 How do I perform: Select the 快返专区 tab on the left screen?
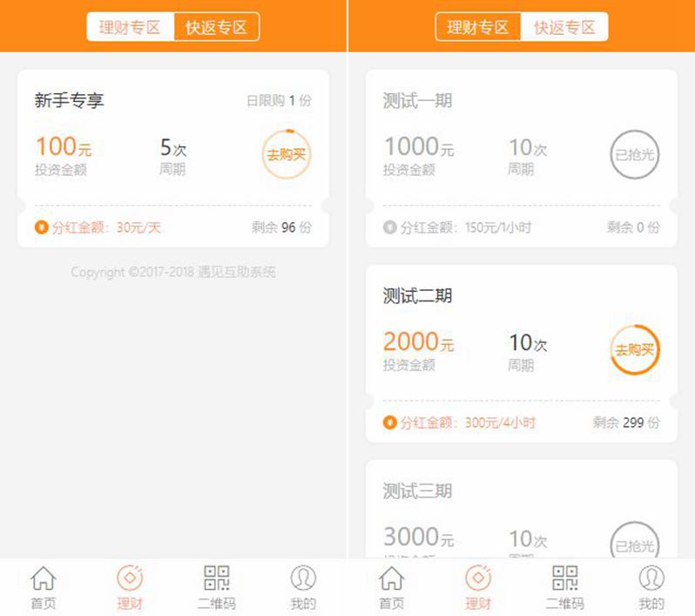(216, 27)
